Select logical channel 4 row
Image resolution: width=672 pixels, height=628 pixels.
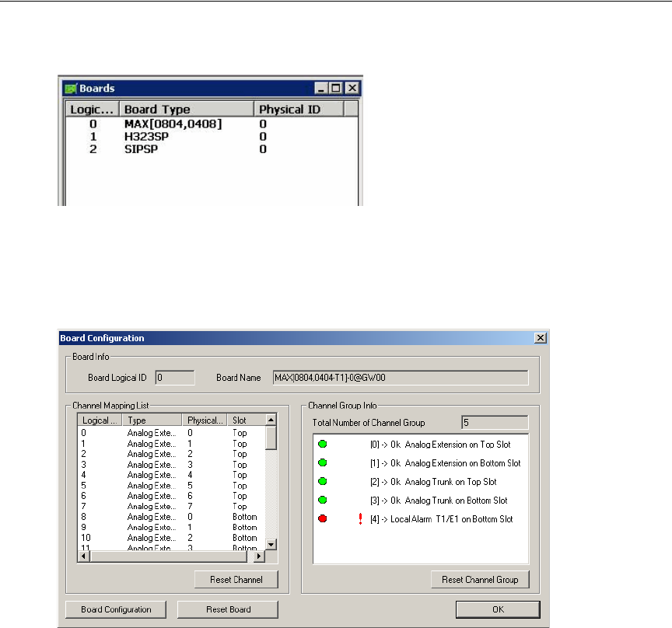[171, 475]
